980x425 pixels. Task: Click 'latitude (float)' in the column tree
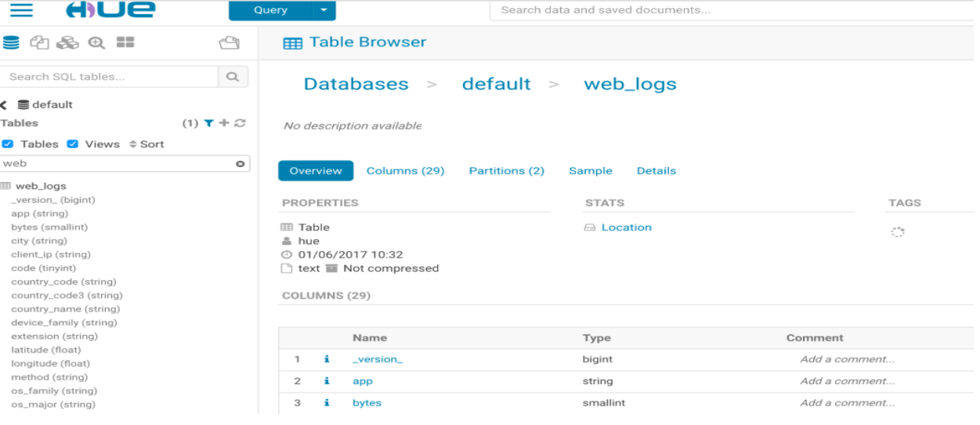(x=45, y=350)
